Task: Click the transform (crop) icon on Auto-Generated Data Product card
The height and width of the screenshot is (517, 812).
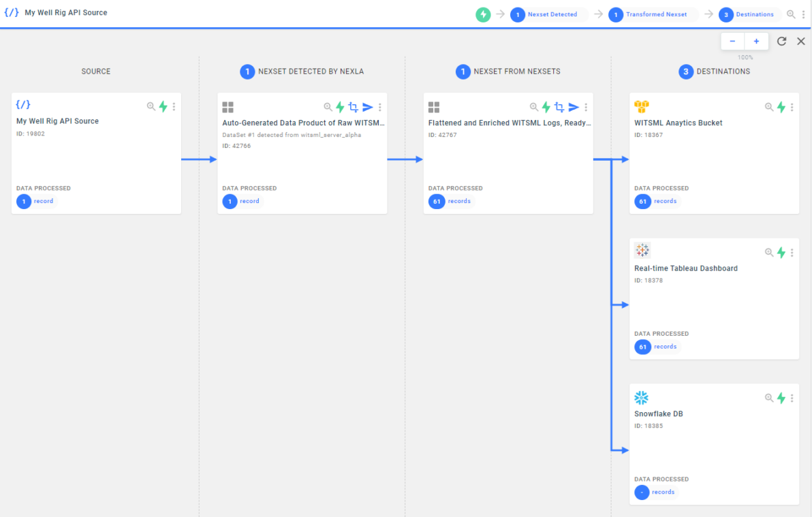Action: tap(353, 107)
